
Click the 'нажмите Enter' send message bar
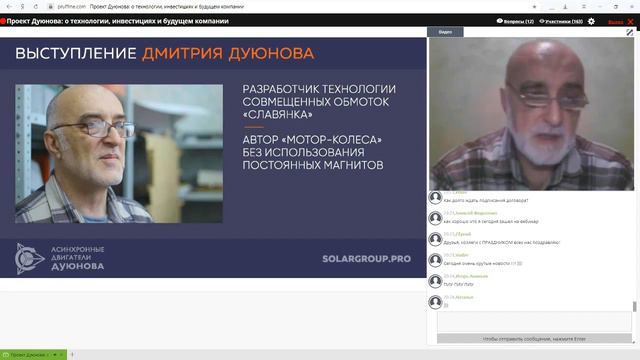[534, 339]
